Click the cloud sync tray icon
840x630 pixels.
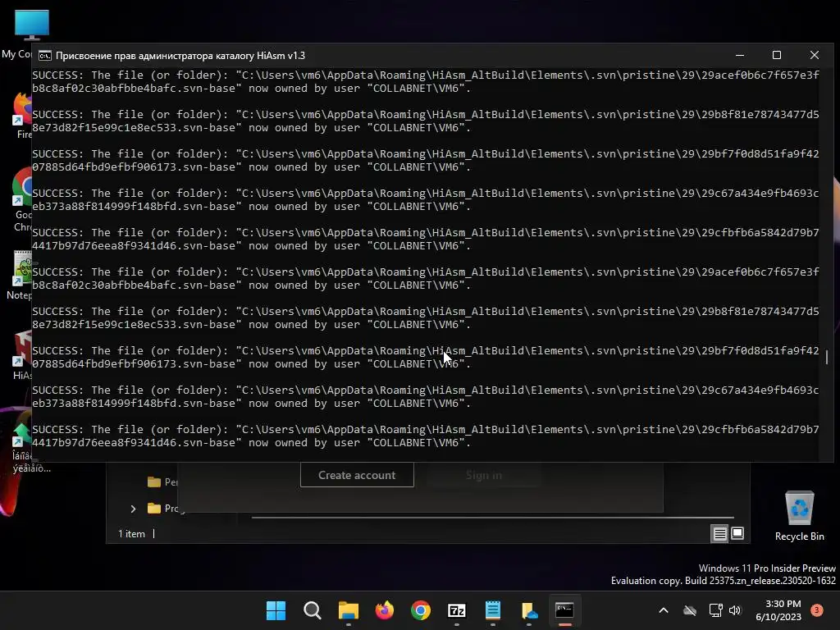click(689, 610)
